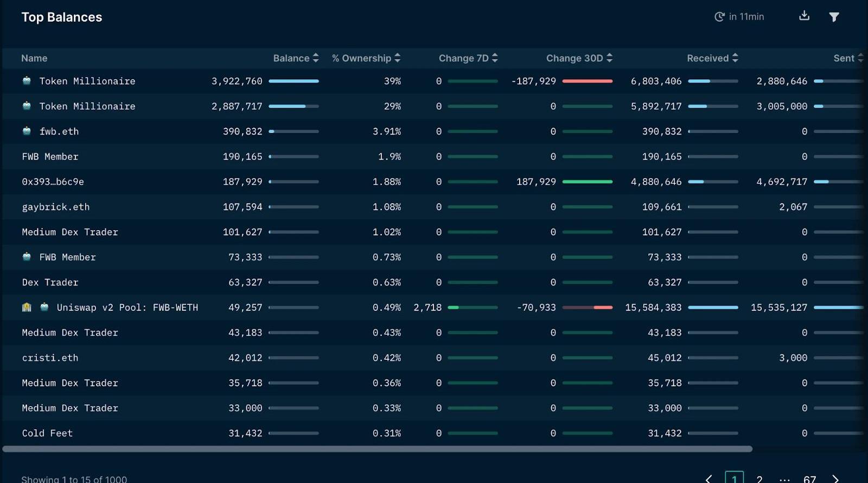Jump to last page 67

[x=809, y=479]
